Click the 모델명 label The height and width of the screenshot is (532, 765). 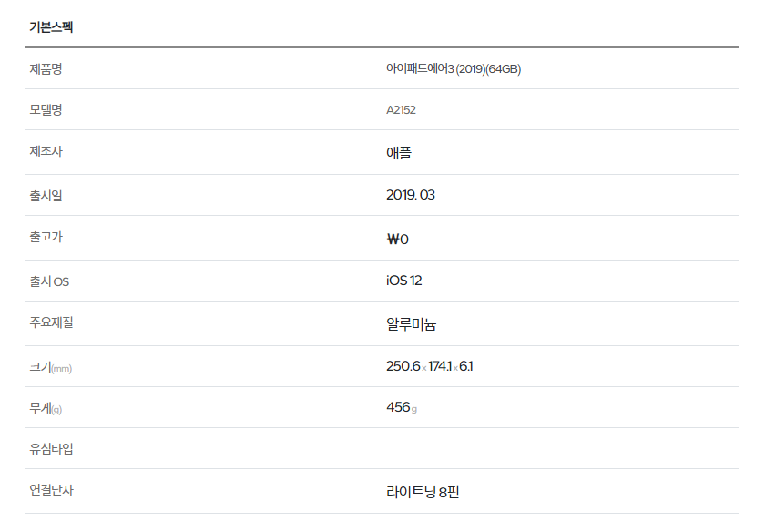[x=46, y=110]
